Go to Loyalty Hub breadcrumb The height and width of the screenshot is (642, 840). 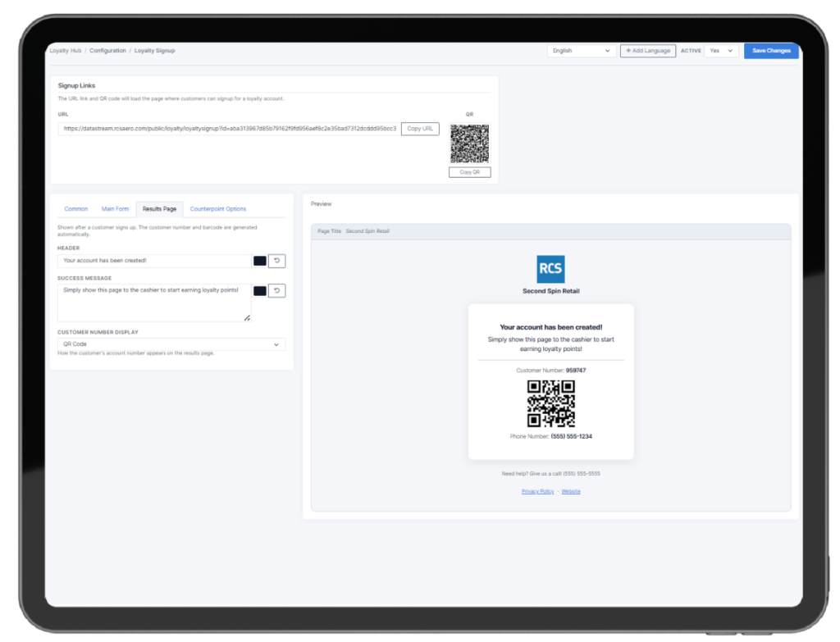[66, 51]
